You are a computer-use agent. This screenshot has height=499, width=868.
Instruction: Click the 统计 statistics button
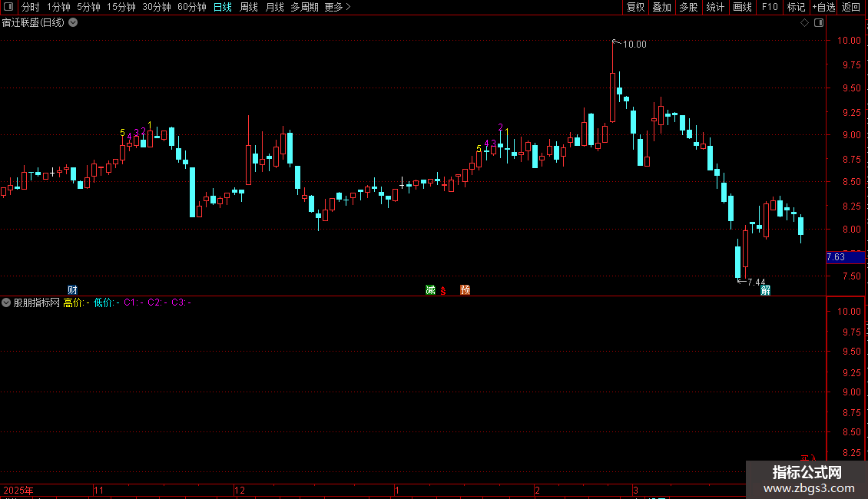(714, 7)
